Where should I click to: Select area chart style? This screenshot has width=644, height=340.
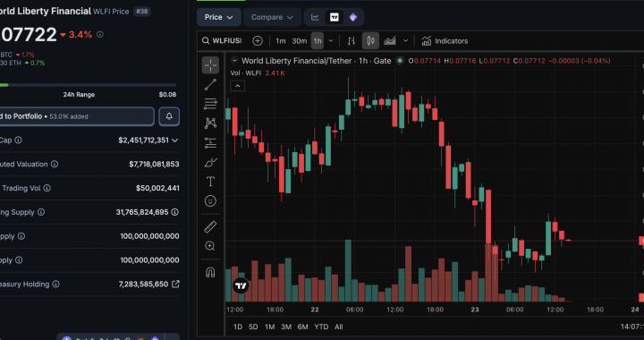pos(390,40)
